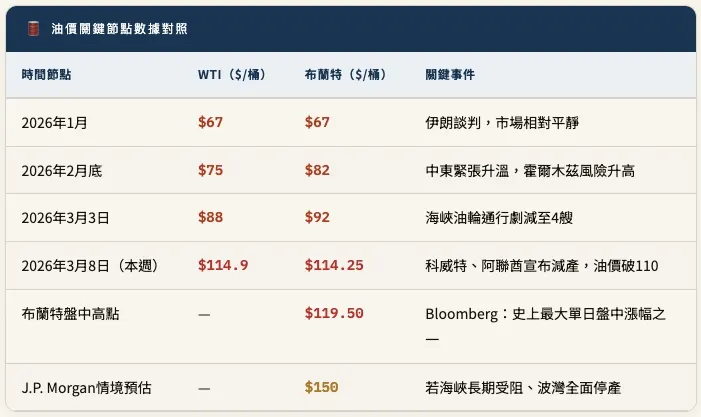Select the 油價關鍵節點數據對照 title text
This screenshot has height=417, width=701.
[x=119, y=29]
